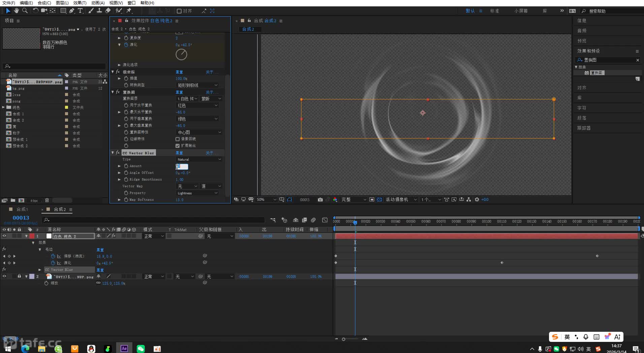Select the Pen tool

[72, 11]
